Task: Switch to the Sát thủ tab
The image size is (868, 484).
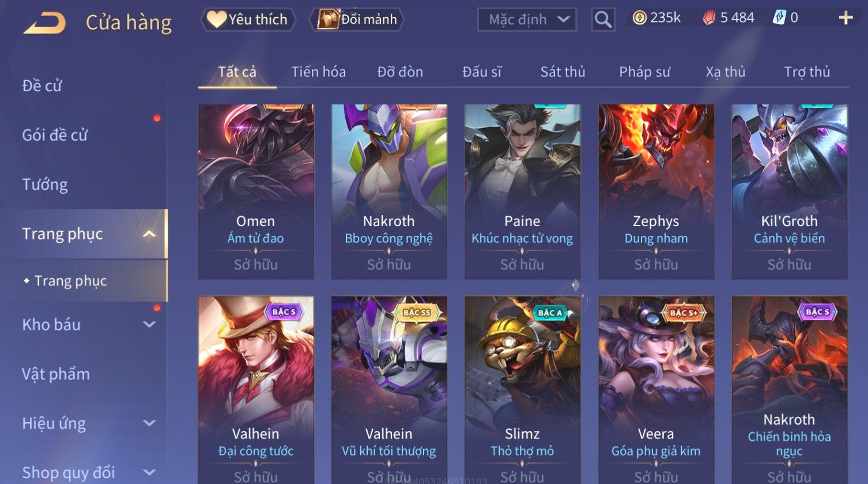Action: pos(563,72)
